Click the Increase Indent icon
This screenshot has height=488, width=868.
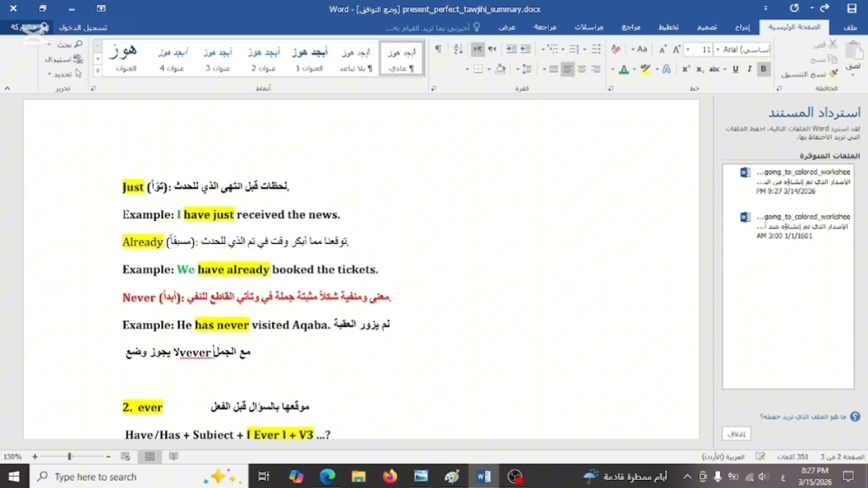[x=511, y=49]
